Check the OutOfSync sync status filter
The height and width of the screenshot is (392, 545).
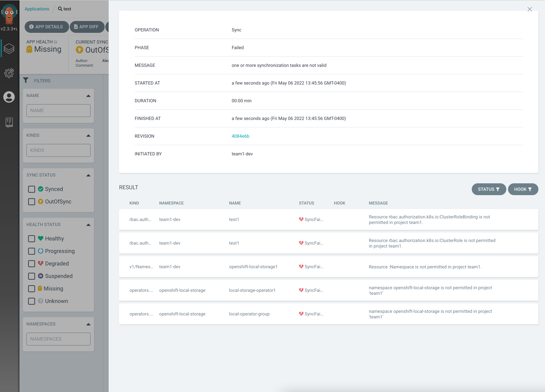[31, 202]
